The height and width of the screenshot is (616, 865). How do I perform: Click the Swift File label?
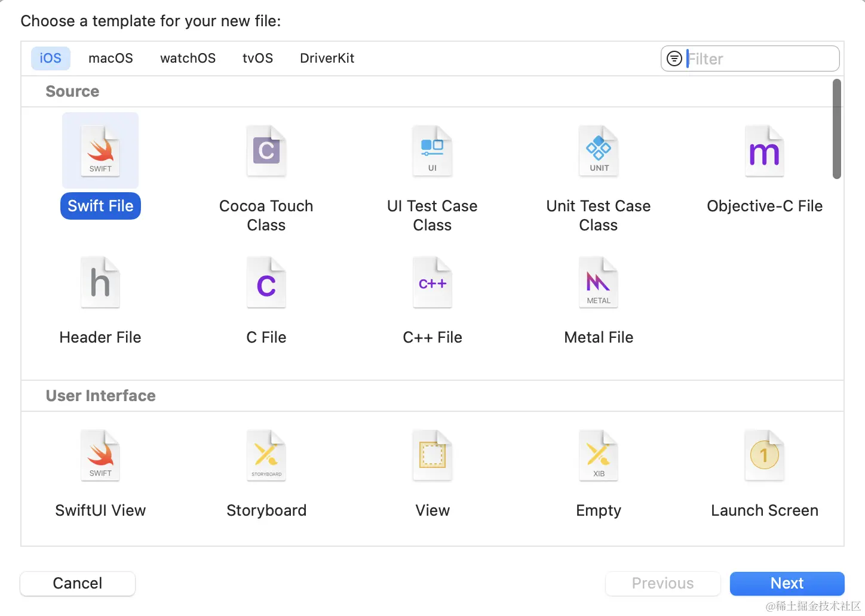(100, 206)
